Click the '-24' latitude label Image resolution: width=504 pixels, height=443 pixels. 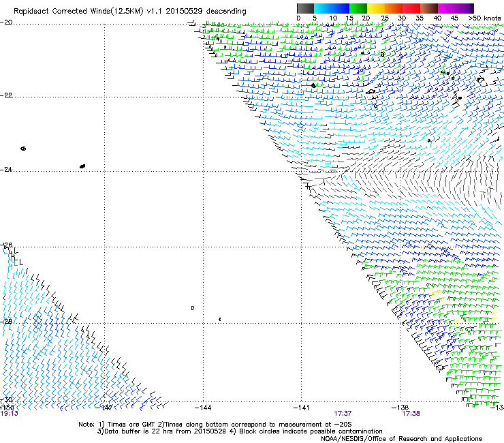point(6,169)
